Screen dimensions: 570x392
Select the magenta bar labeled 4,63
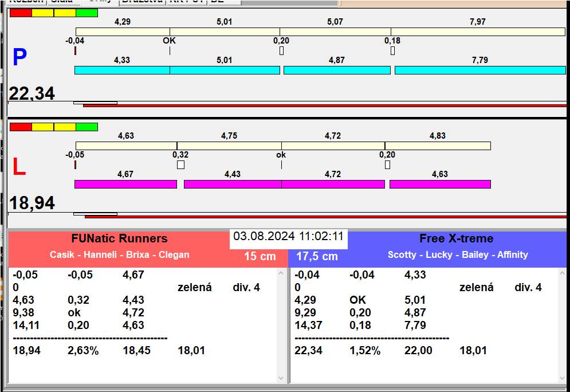440,184
